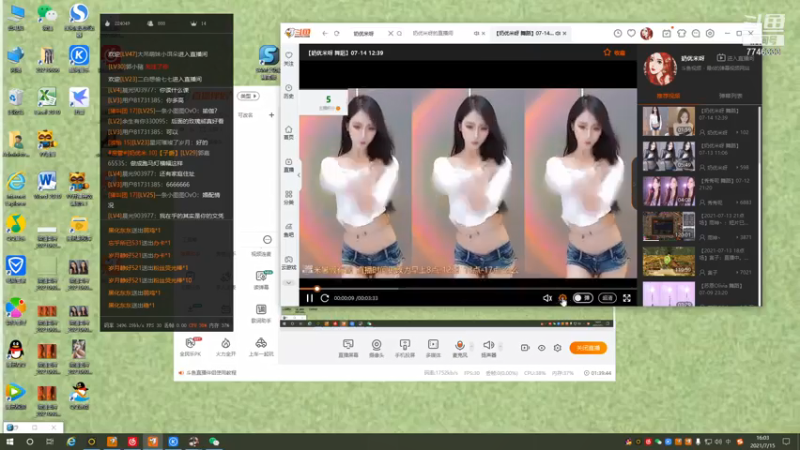Go to Home in the left sidebar
Image resolution: width=800 pixels, height=450 pixels.
point(289,132)
